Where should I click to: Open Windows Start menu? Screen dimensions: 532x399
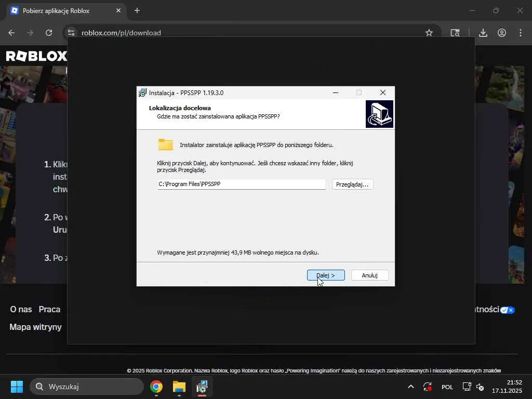[17, 387]
